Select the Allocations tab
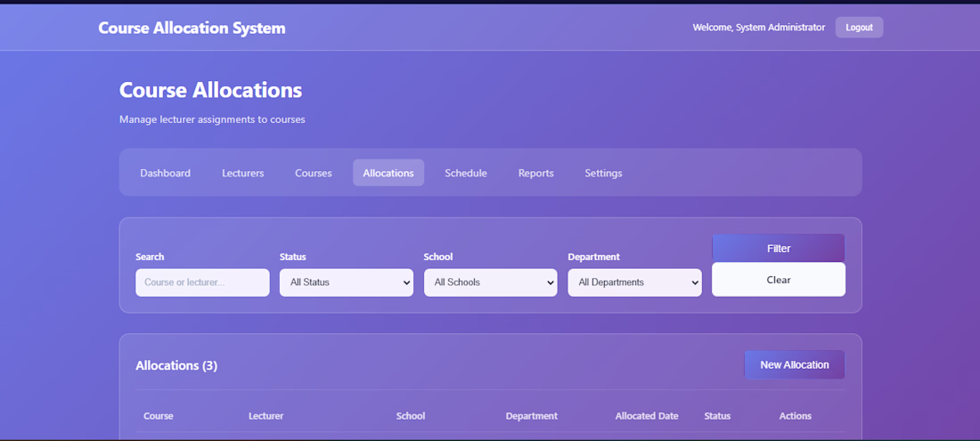980x441 pixels. pos(388,173)
